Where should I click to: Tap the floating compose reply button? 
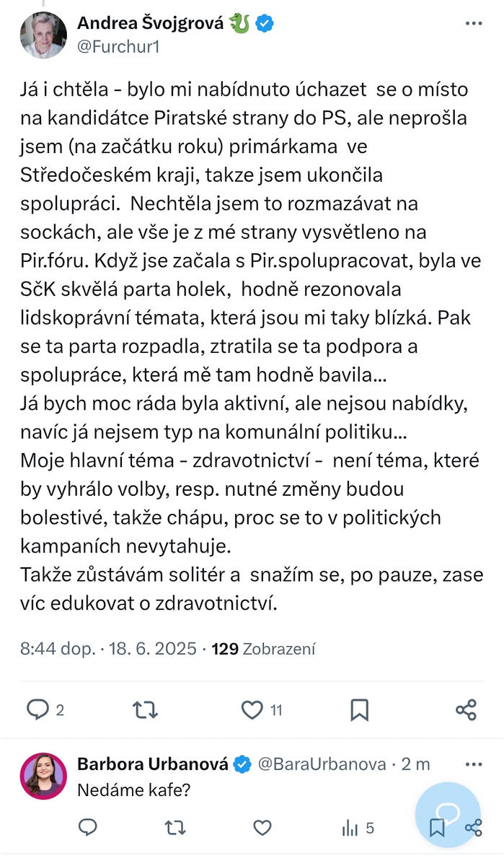click(447, 815)
